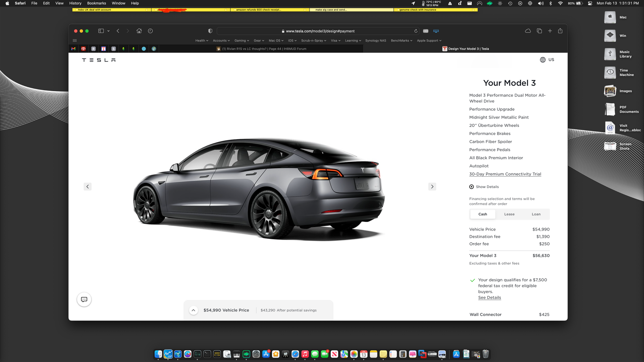This screenshot has width=644, height=362.
Task: Open the Toyota pinned tab
Action: [x=84, y=49]
